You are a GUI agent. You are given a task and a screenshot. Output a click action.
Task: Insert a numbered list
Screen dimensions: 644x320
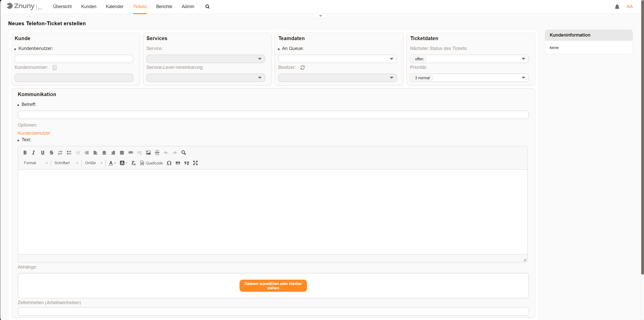coord(60,153)
